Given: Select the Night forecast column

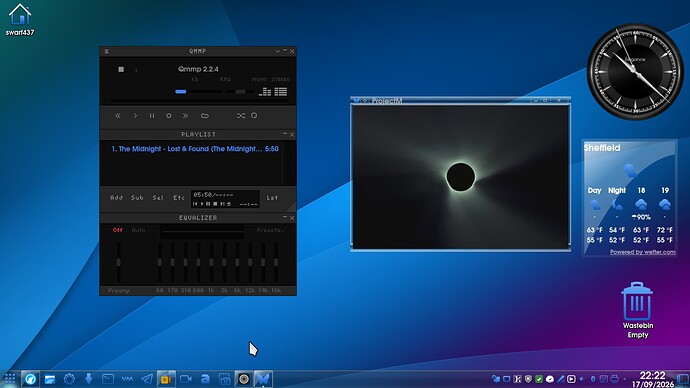Looking at the screenshot, I should click(x=617, y=216).
